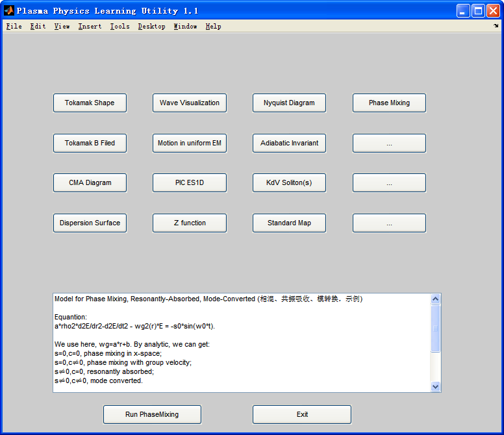
Task: Open the File menu
Action: (14, 27)
